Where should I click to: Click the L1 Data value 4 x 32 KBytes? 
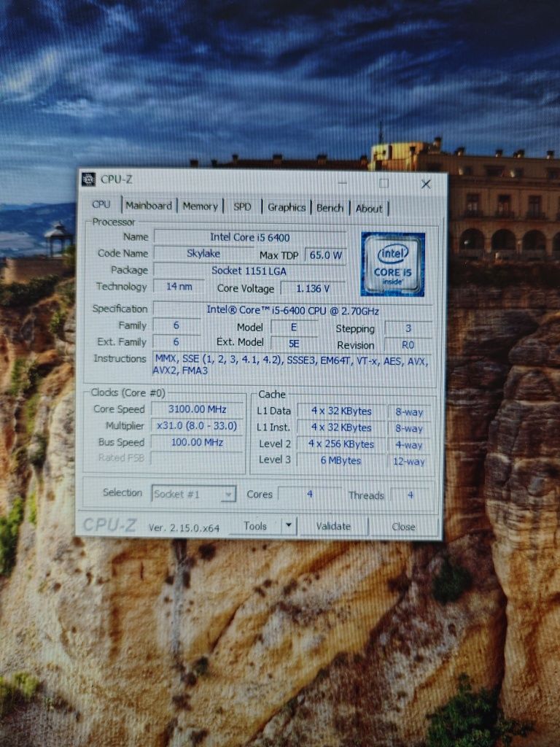(341, 411)
